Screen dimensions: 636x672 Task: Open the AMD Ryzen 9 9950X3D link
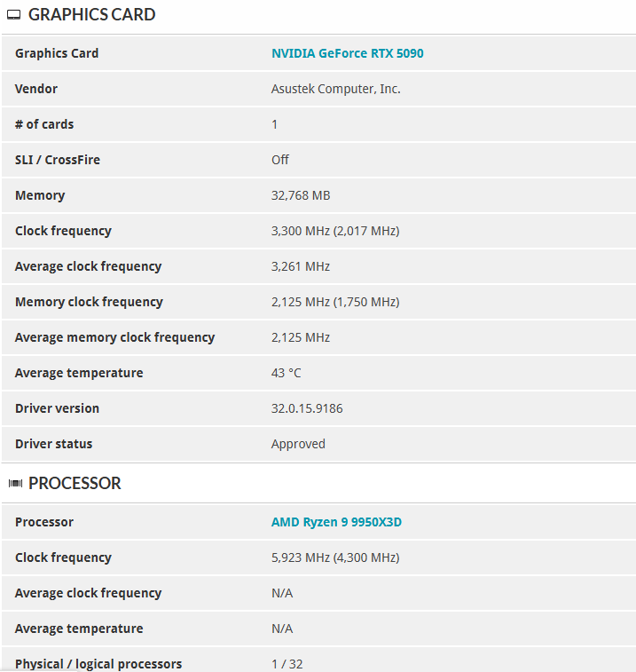tap(336, 522)
